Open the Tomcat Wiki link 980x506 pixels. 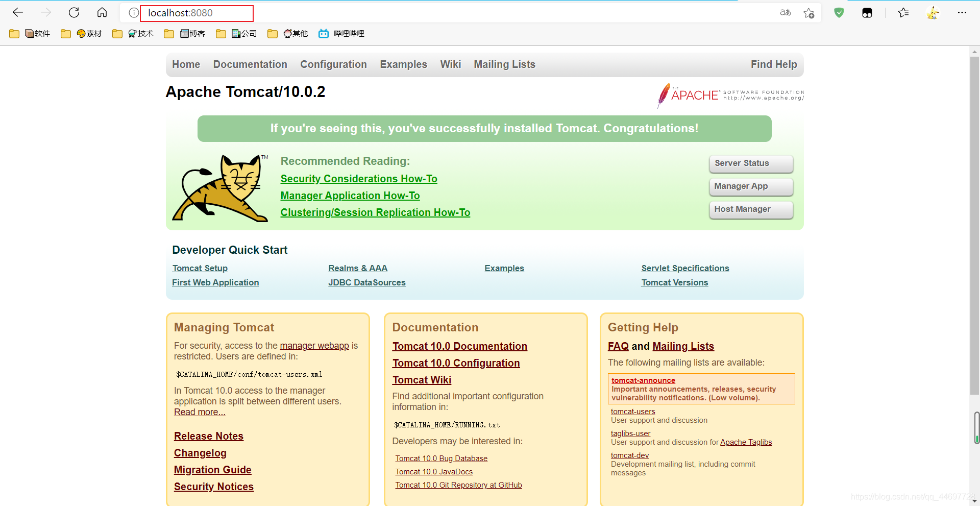coord(422,380)
